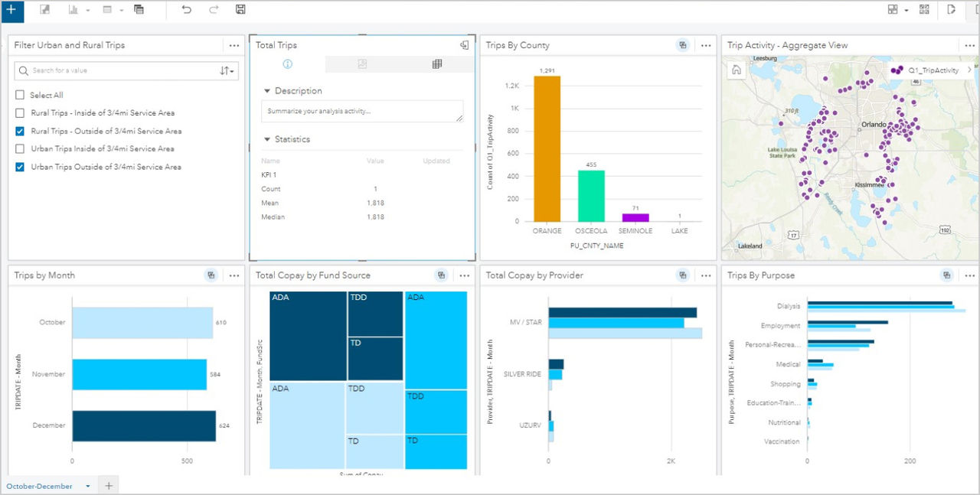Check Urban Trips Inside of 3/4mi Service Area

(x=20, y=149)
